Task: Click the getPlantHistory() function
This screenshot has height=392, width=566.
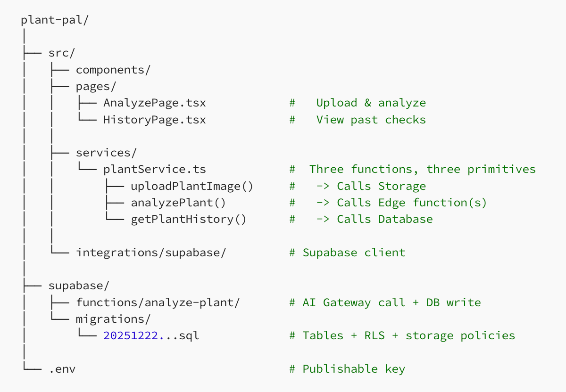Action: pyautogui.click(x=189, y=219)
